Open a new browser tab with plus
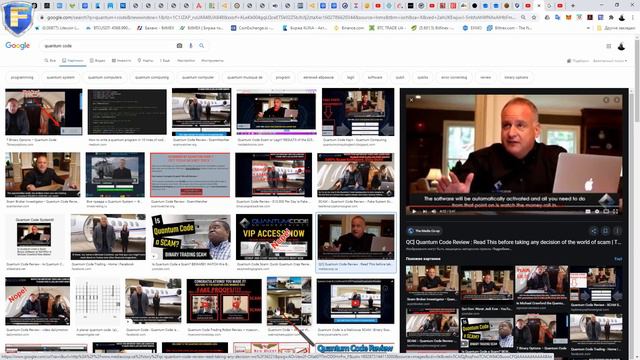 (x=573, y=6)
